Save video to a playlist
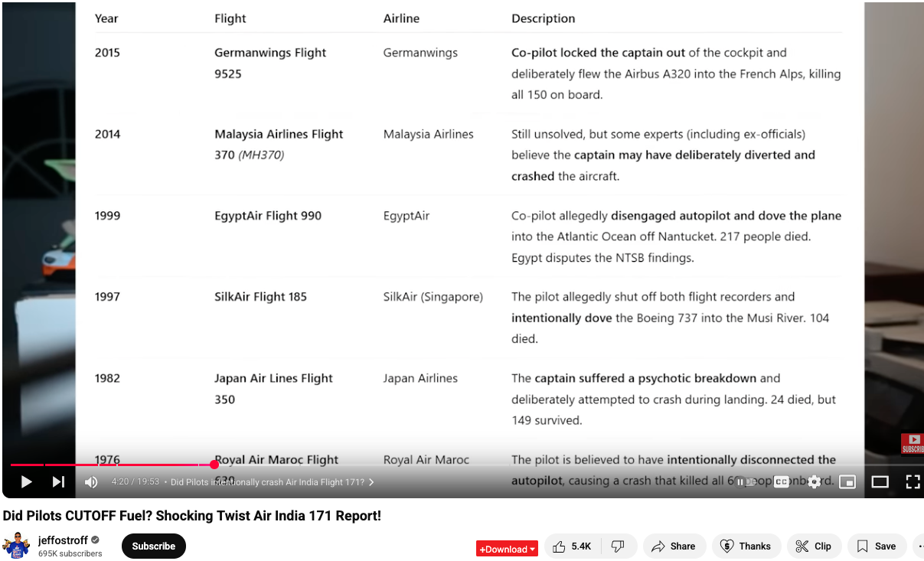The image size is (924, 561). pos(877,546)
